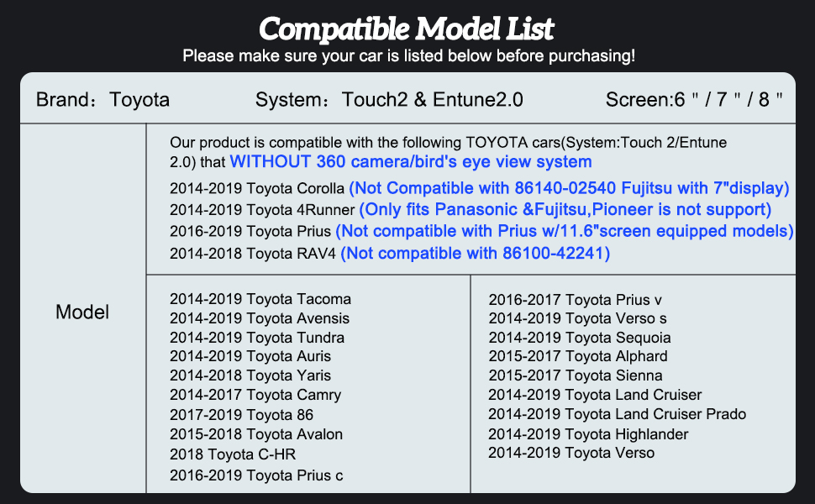Select the 2015-2017 Toyota Sienna entry

pyautogui.click(x=576, y=375)
